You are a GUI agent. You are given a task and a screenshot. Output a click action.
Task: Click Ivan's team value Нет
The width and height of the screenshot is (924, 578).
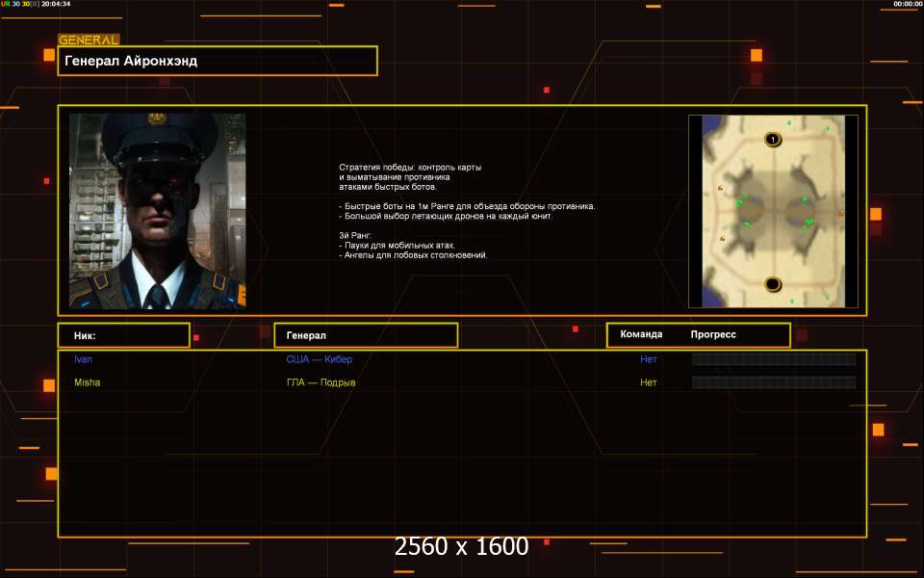648,359
